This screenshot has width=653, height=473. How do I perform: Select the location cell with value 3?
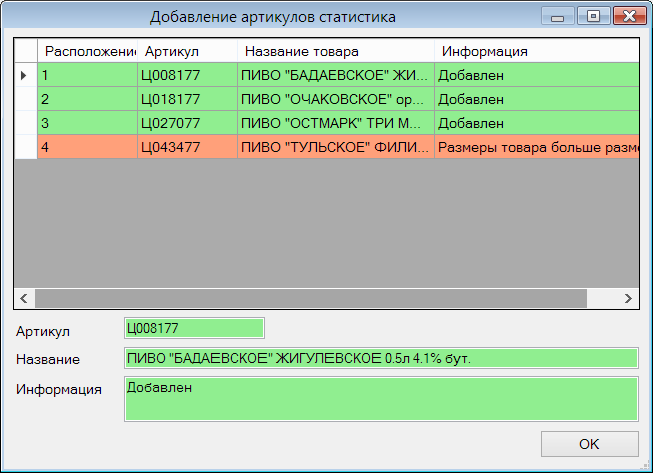coord(87,123)
